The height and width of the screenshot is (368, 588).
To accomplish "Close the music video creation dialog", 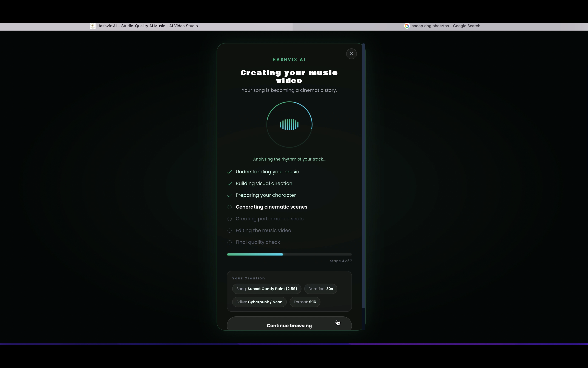I will [351, 54].
